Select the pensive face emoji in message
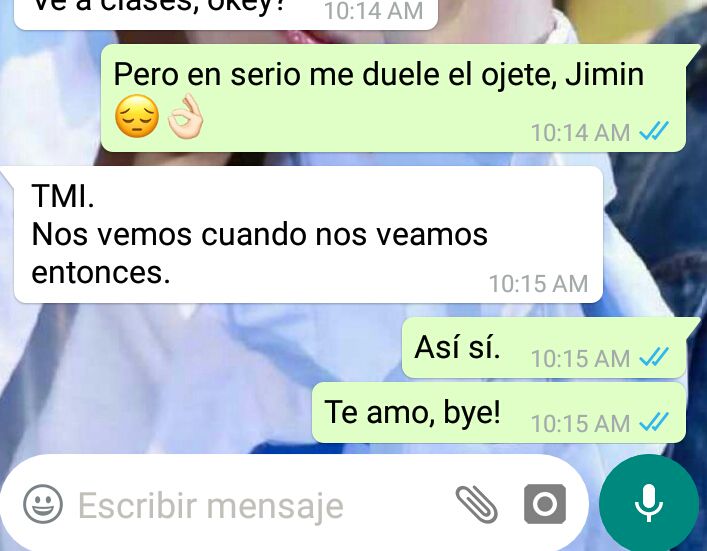707x551 pixels. coord(137,117)
